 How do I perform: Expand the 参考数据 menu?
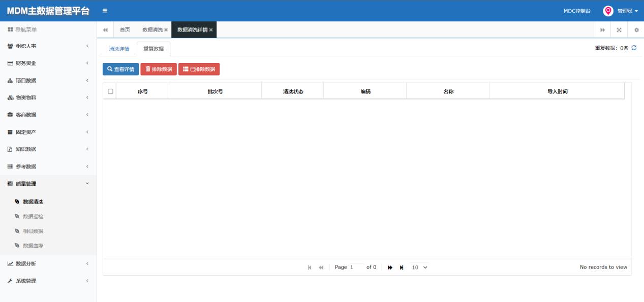pos(48,166)
